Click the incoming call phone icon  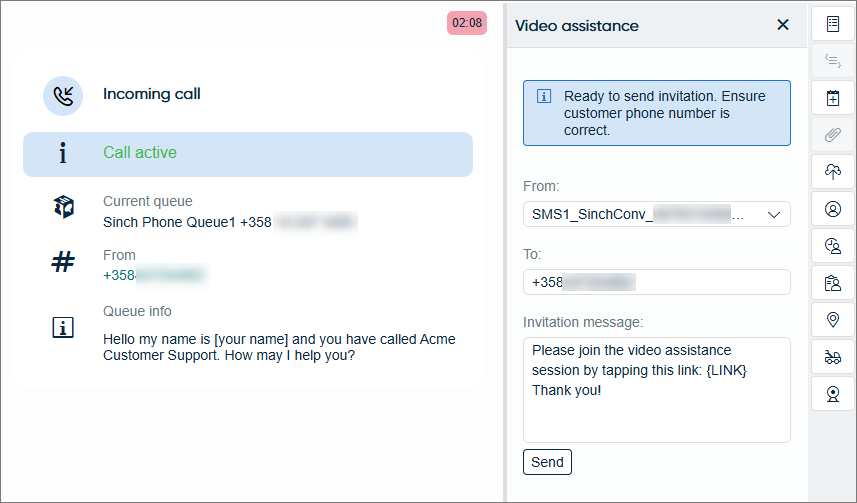click(63, 96)
